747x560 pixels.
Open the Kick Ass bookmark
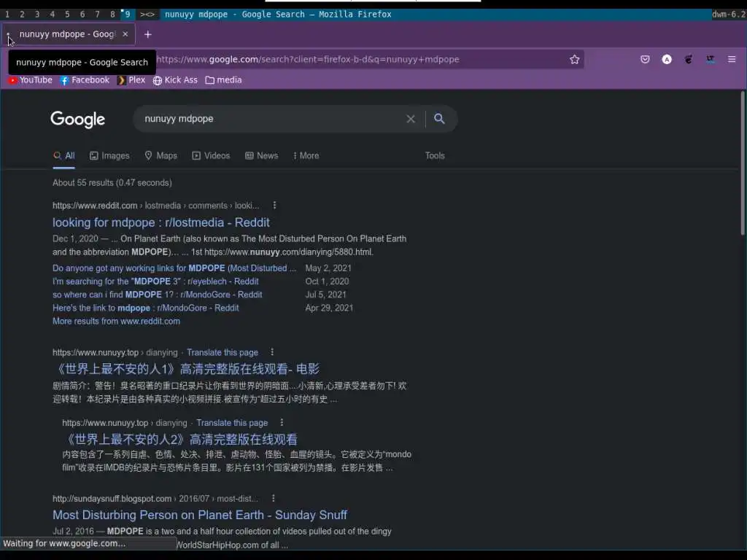pyautogui.click(x=175, y=80)
